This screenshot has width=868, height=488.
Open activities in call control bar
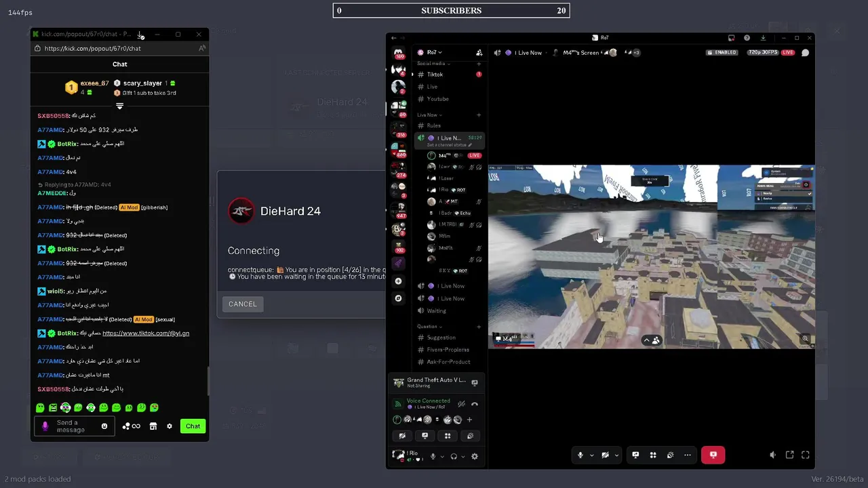(x=653, y=455)
